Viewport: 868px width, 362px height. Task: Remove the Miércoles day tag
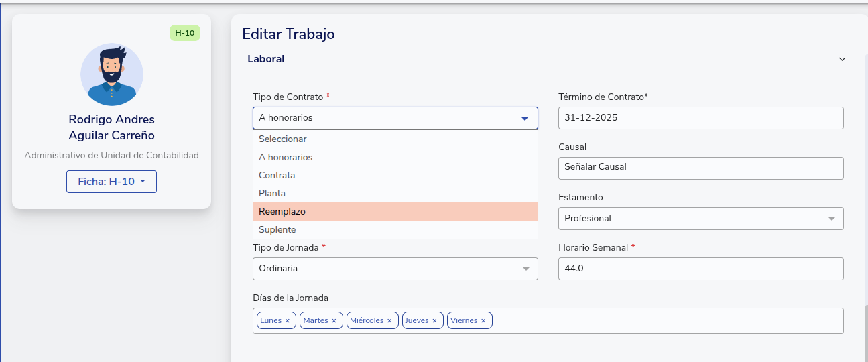[x=389, y=321]
